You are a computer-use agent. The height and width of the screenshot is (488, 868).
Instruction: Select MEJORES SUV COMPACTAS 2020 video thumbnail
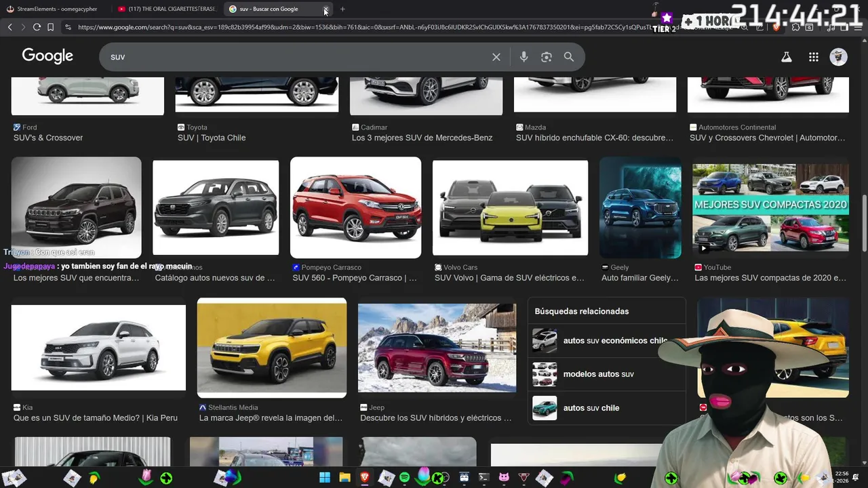pyautogui.click(x=770, y=207)
